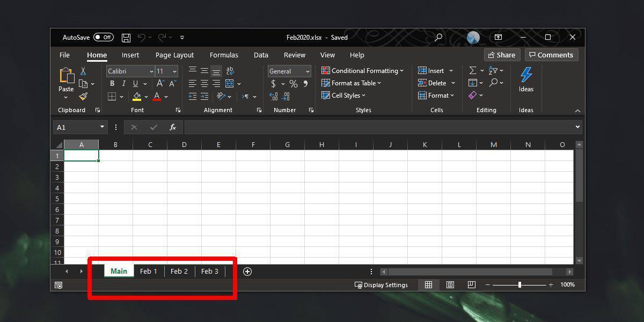644x322 pixels.
Task: Open the Name Box dropdown arrow
Action: point(102,127)
